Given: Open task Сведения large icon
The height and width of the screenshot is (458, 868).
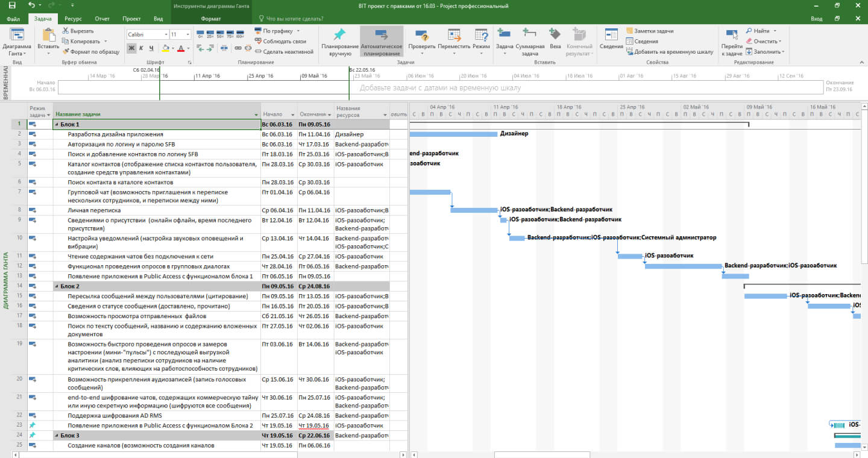Looking at the screenshot, I should (x=611, y=36).
